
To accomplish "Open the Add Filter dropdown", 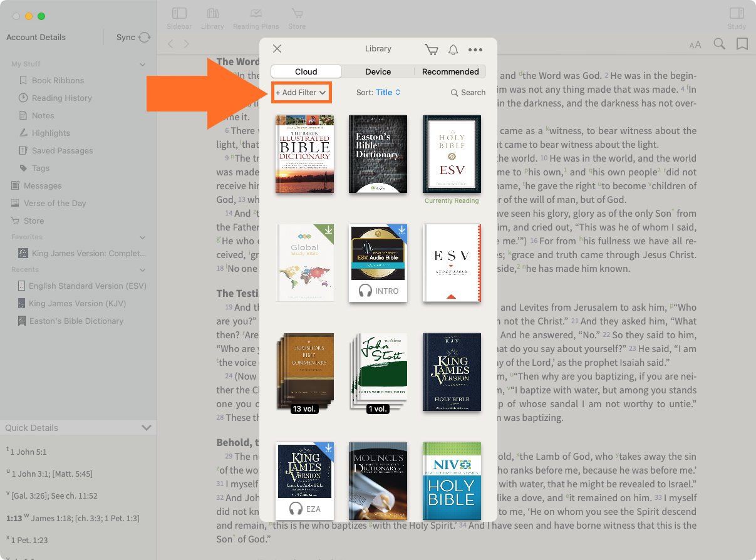I will pyautogui.click(x=301, y=93).
